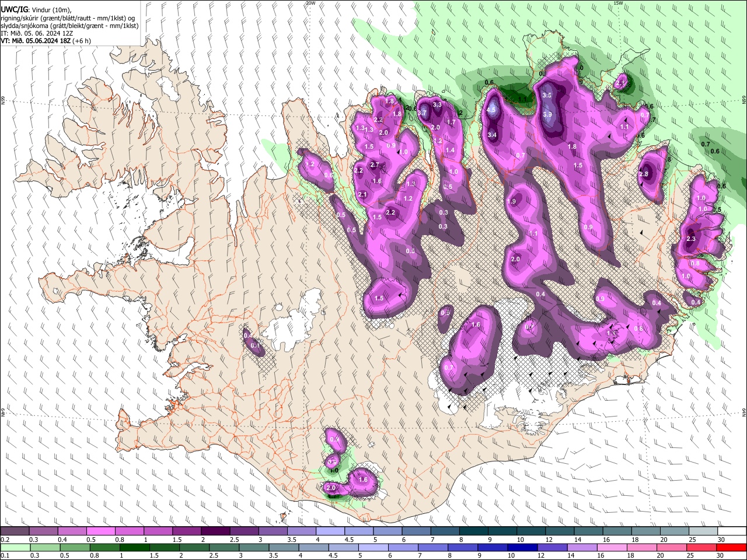Click the upper snow scale swatch starting at 0.2

[x=15, y=531]
